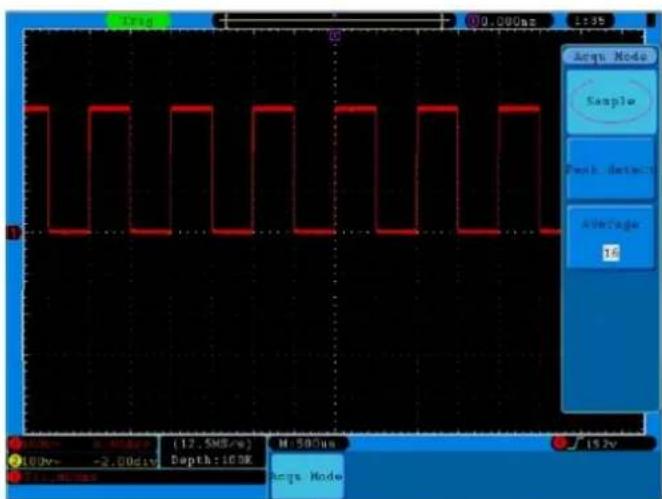Click the channel 2 voltage scale 100v readout
This screenshot has height=499, width=662.
tap(41, 461)
